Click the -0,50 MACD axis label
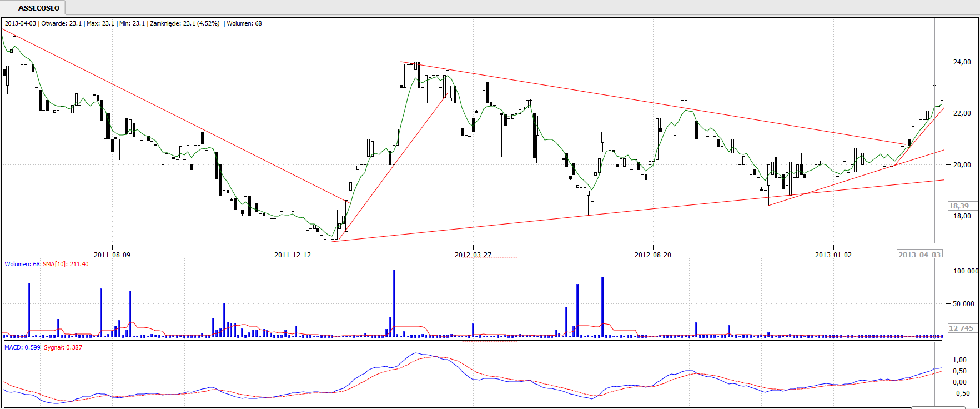The height and width of the screenshot is (409, 980). pos(960,393)
